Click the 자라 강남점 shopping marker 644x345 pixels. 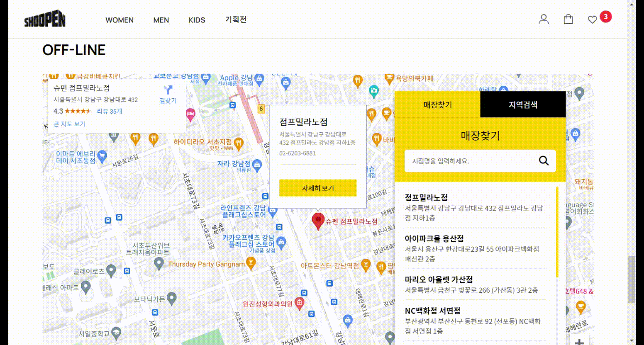coord(257,165)
